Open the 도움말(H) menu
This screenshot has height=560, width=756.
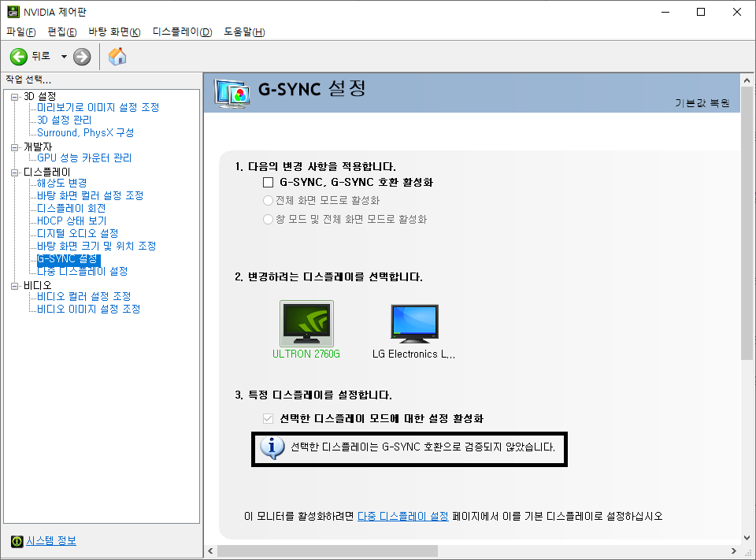click(x=244, y=32)
